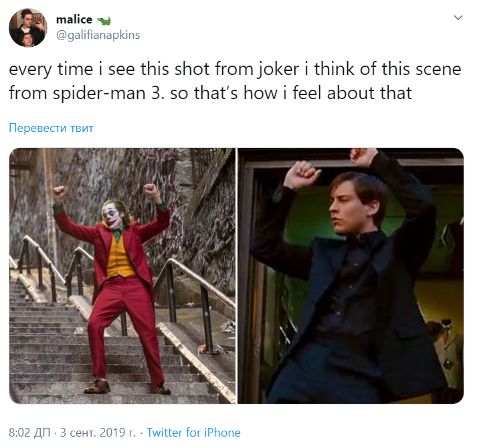Image resolution: width=477 pixels, height=448 pixels.
Task: Open the Spider-Man 3 dancing image
Action: (x=351, y=276)
